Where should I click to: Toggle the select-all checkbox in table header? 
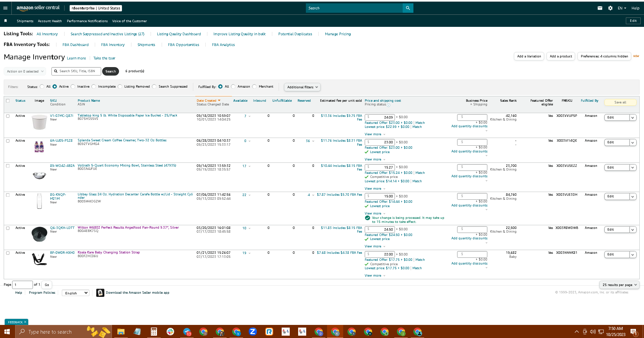(8, 101)
